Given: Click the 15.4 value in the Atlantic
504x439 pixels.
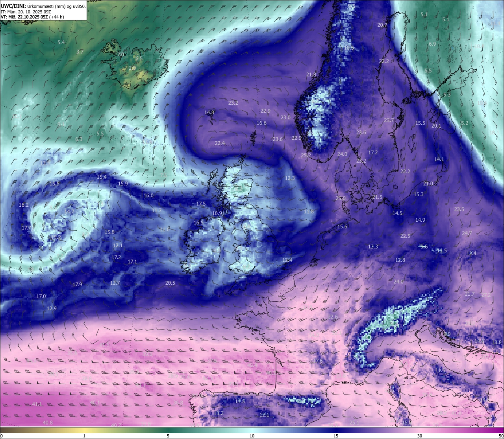Looking at the screenshot, I should [x=102, y=177].
